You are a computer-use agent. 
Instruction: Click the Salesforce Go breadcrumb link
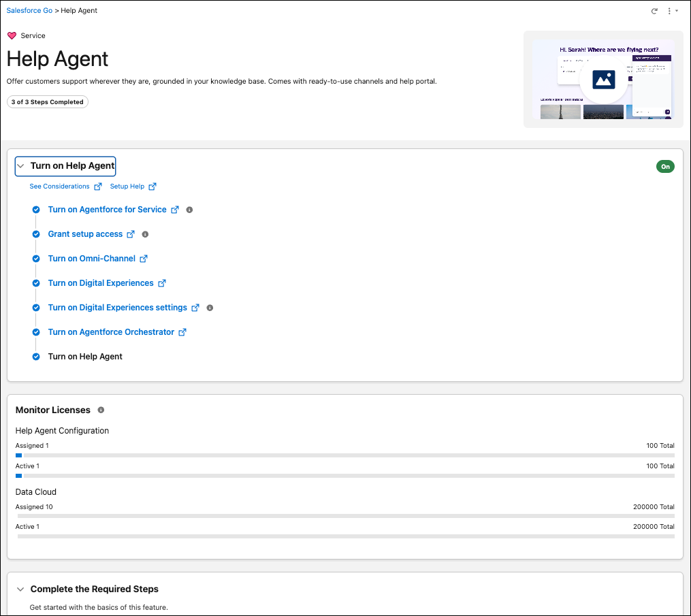29,11
